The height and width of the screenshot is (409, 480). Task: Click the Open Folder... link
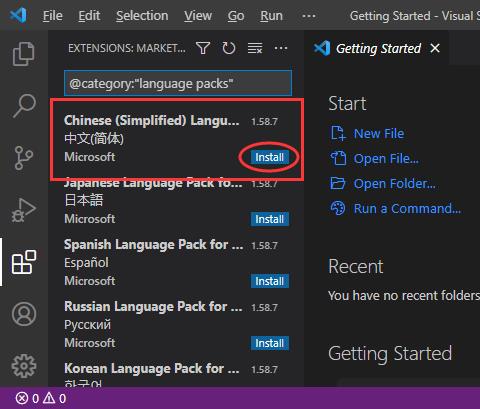(394, 183)
